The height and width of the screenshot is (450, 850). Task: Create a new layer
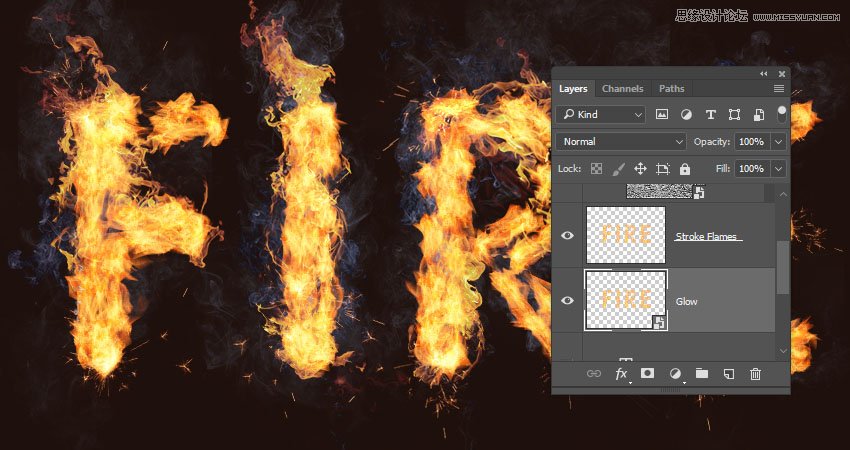[x=729, y=374]
